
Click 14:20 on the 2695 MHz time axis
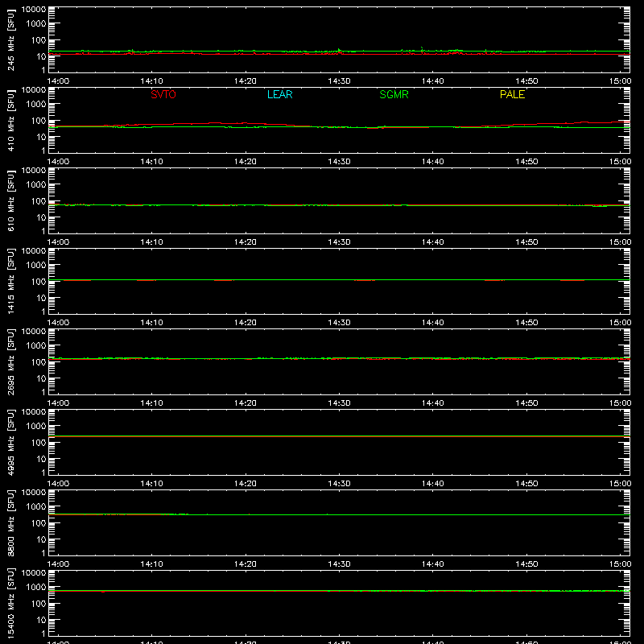pyautogui.click(x=246, y=403)
